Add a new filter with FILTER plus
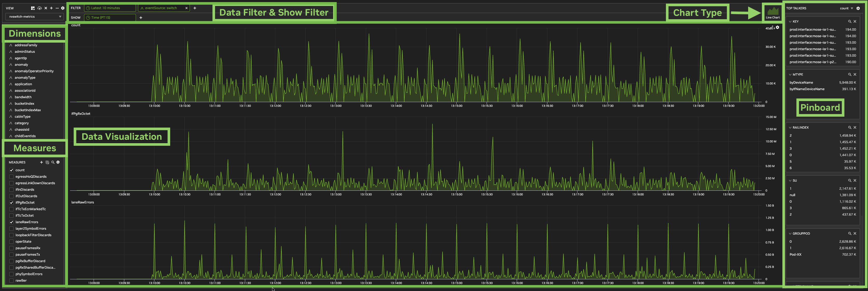868x291 pixels. [195, 8]
